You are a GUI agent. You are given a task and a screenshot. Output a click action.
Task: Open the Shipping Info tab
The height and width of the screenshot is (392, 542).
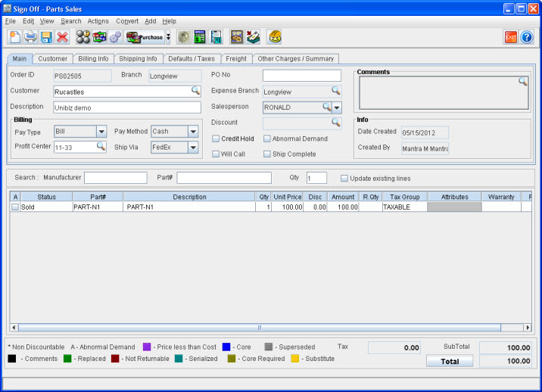[x=138, y=59]
